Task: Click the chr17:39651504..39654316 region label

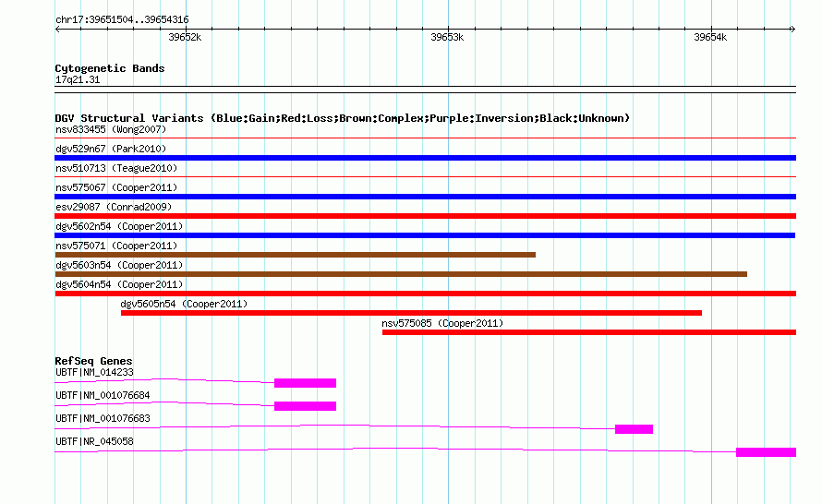Action: 122,19
